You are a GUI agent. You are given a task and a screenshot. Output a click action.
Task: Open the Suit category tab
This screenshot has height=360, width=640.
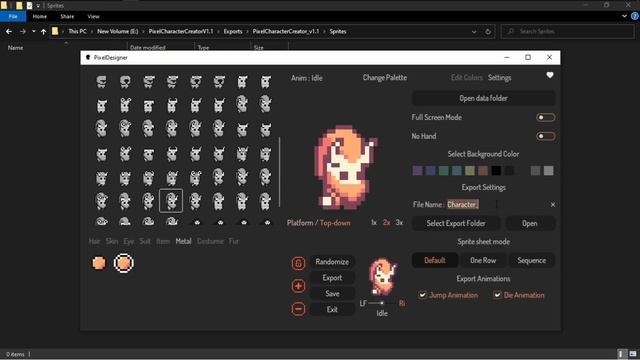[145, 241]
